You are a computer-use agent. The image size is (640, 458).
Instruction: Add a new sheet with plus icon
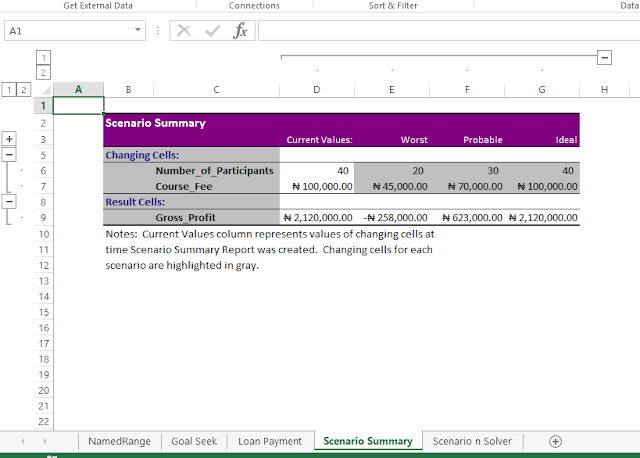[555, 441]
